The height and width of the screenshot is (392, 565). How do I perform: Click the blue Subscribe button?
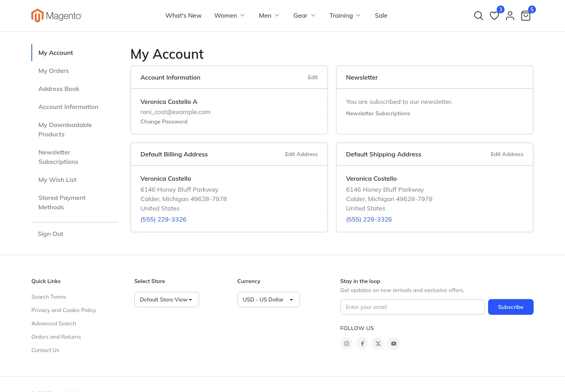[x=511, y=307]
